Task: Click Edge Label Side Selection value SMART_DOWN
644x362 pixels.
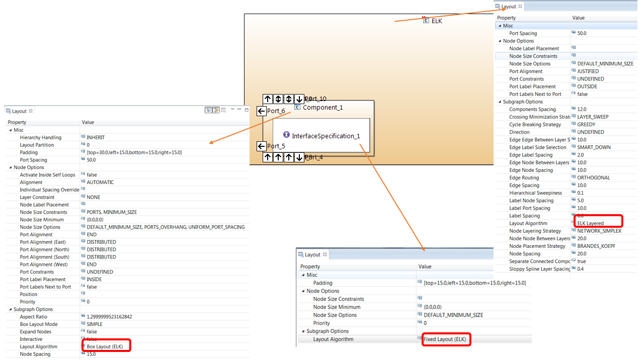Action: (594, 147)
